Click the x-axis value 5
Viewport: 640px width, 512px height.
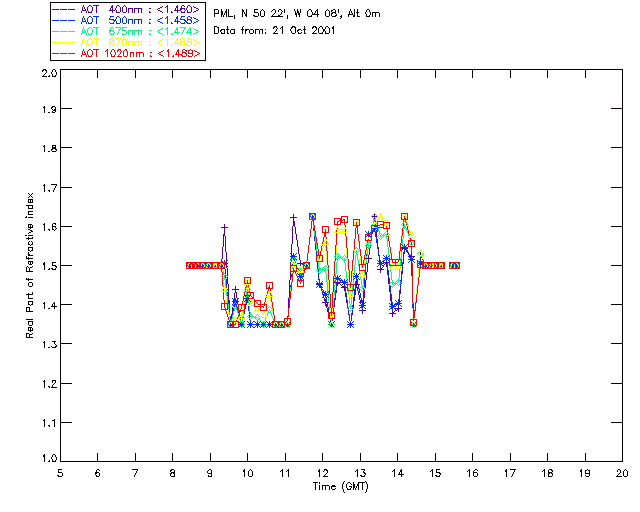60,473
